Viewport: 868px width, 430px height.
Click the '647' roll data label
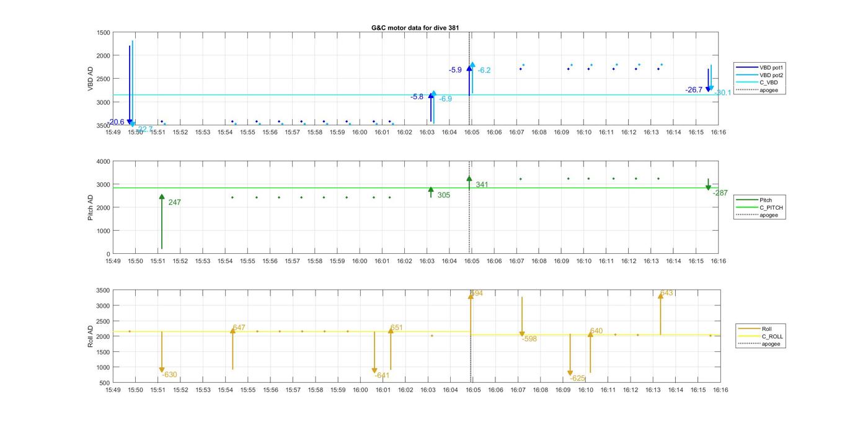pos(239,328)
